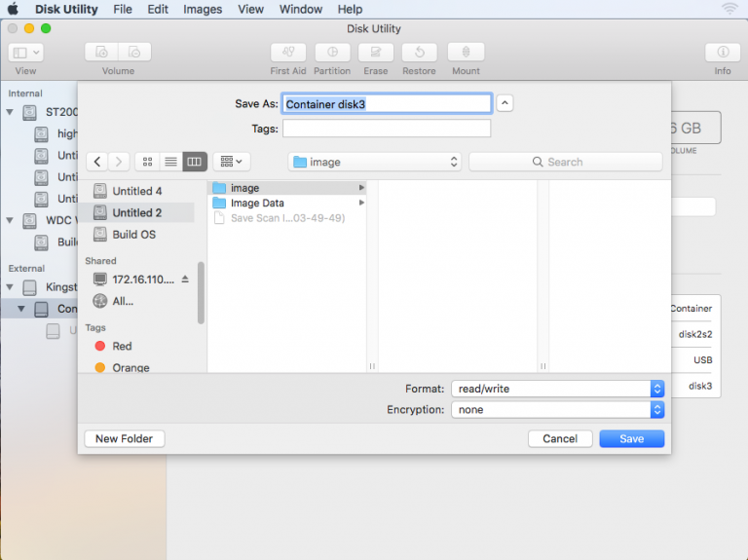Collapse the WDC internal disk tree
The height and width of the screenshot is (560, 748).
click(10, 220)
